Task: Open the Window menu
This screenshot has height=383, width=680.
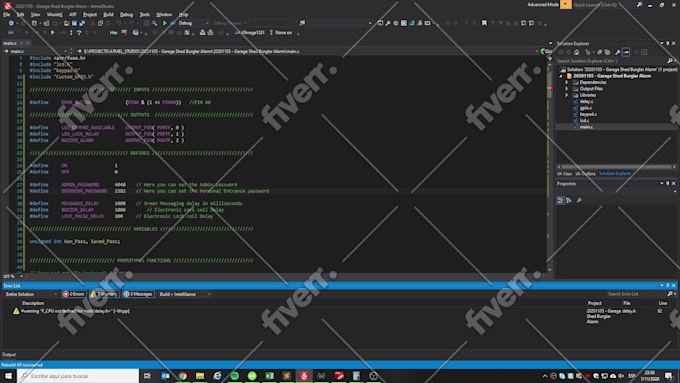Action: 164,14
